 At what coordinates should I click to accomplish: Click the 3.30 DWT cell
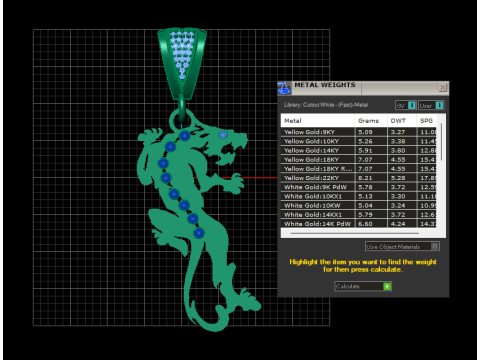398,196
